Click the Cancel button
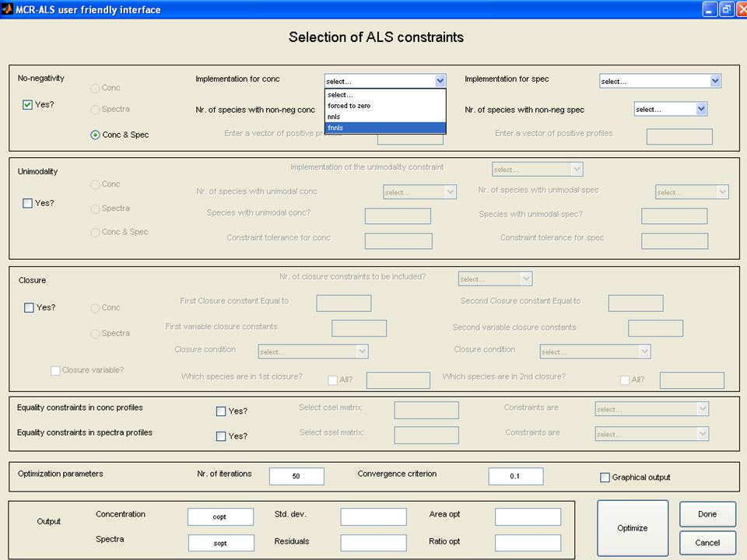The height and width of the screenshot is (560, 747). pyautogui.click(x=707, y=542)
